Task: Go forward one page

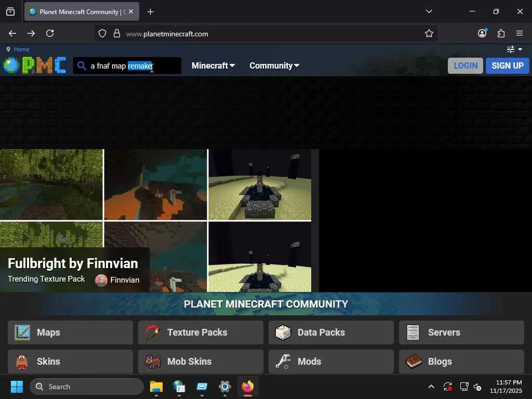Action: pyautogui.click(x=31, y=33)
